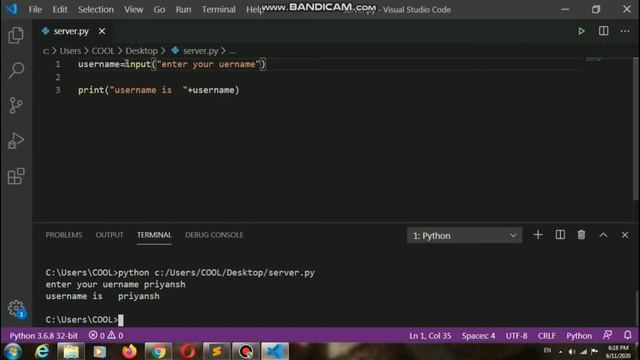Open the Selection menu

[x=96, y=9]
